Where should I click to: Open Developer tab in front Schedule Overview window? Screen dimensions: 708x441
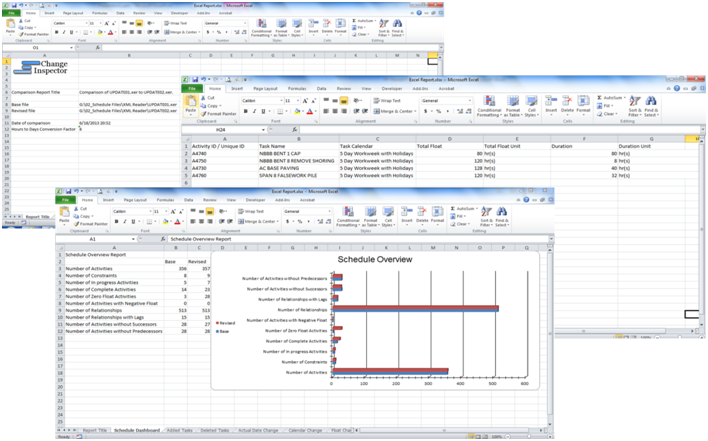256,200
